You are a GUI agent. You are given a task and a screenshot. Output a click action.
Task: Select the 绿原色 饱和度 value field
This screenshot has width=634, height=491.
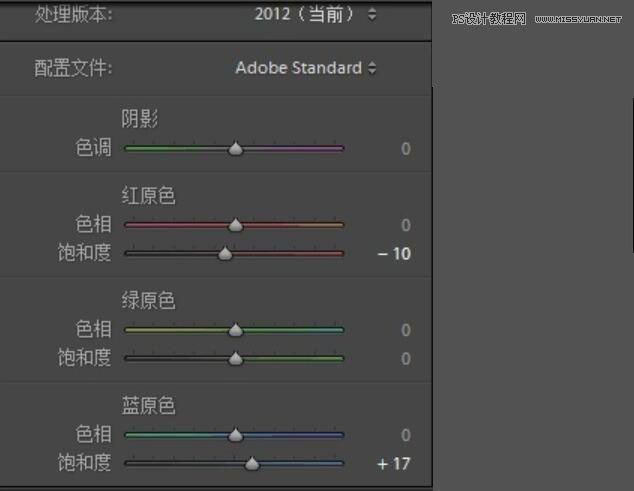405,358
